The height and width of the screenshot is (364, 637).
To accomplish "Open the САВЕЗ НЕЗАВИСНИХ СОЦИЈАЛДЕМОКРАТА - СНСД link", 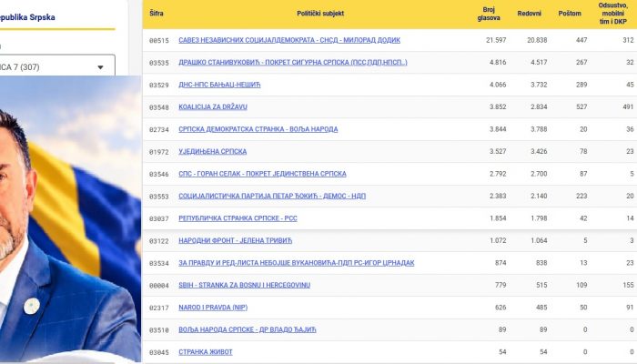I will coord(289,40).
